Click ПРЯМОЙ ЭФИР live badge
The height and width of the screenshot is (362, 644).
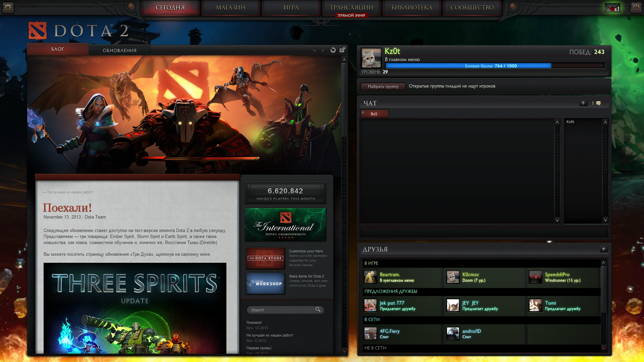coord(352,15)
